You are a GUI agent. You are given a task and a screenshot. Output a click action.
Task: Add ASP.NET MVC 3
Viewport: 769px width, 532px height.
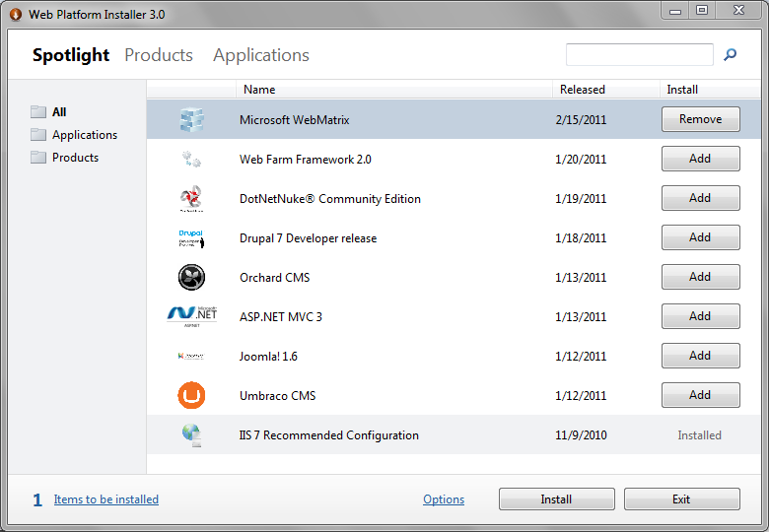(x=700, y=316)
